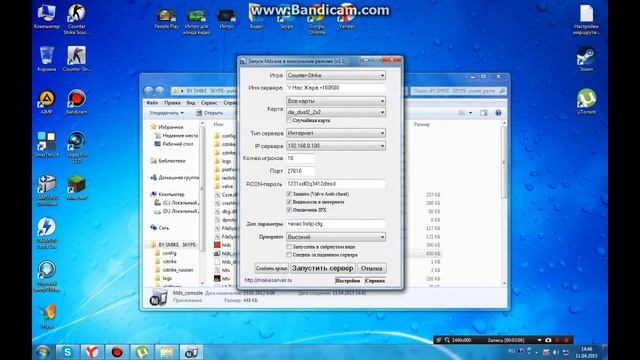The width and height of the screenshot is (640, 360).
Task: Open the Компьютер desktop icon
Action: point(47,17)
